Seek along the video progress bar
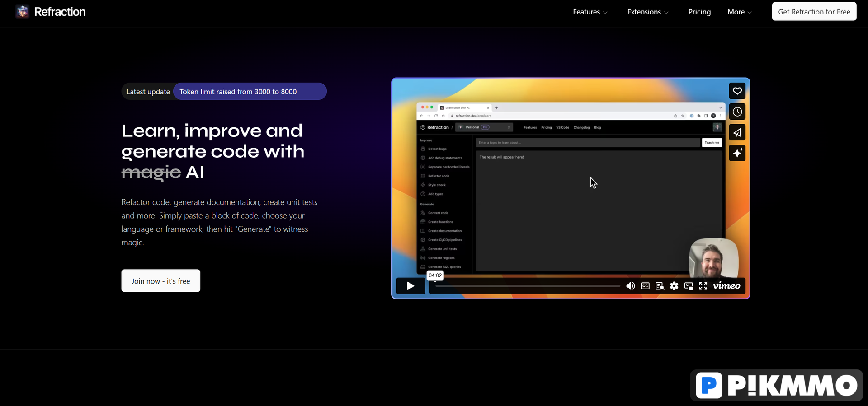Image resolution: width=868 pixels, height=406 pixels. tap(528, 286)
